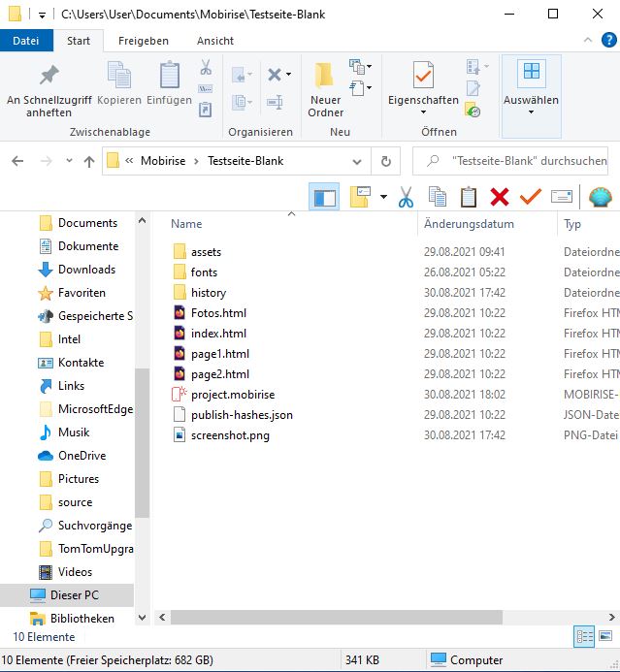Click the shell icon in classic toolbar
This screenshot has width=620, height=672.
(x=601, y=197)
